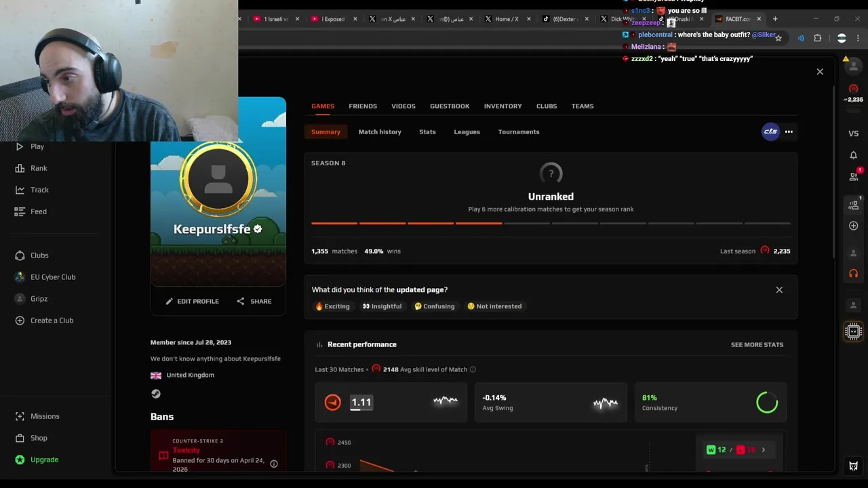Dismiss the updated page feedback prompt
Screen dimensions: 868x488
point(779,290)
